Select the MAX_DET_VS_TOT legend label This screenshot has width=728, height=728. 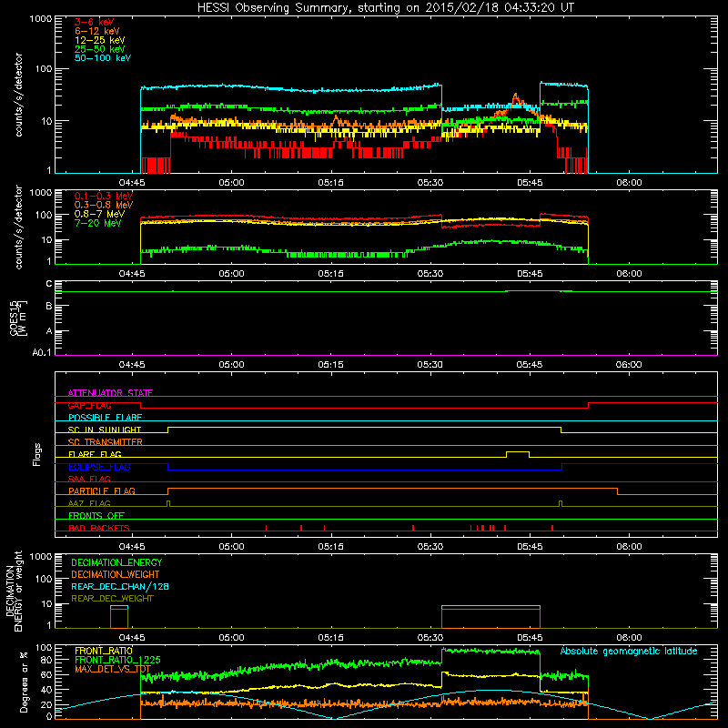click(113, 669)
